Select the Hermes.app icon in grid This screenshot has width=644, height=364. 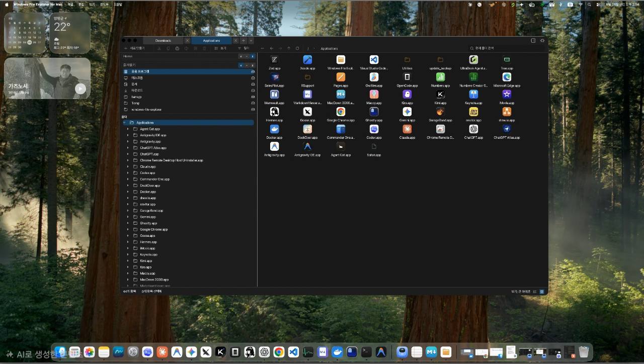274,112
